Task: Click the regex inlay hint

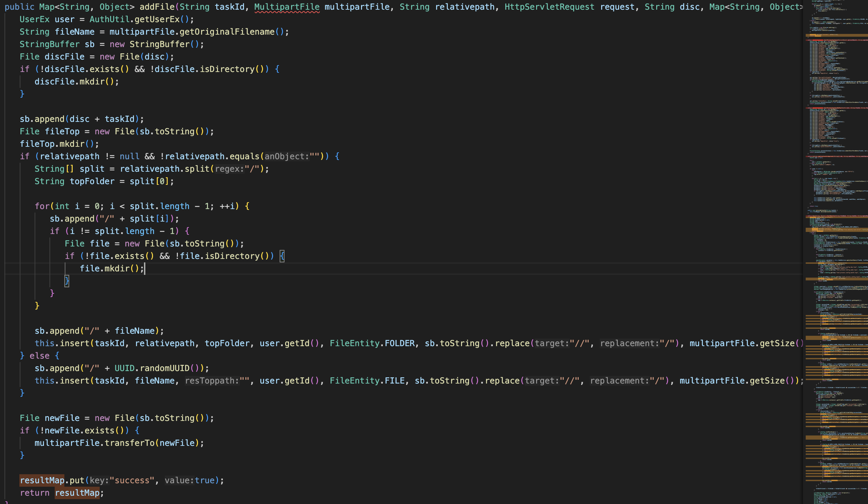Action: pos(229,169)
